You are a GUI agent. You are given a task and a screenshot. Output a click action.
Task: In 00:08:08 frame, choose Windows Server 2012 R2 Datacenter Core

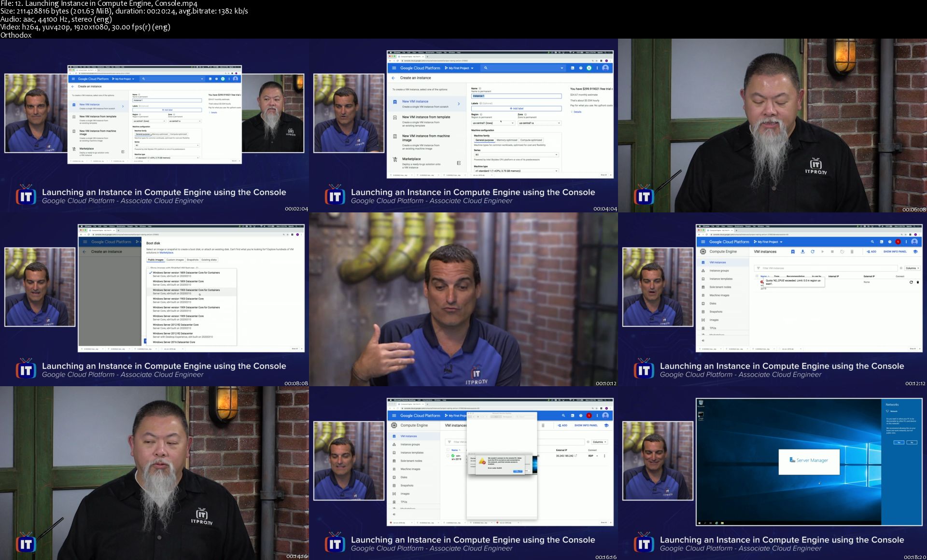point(192,326)
